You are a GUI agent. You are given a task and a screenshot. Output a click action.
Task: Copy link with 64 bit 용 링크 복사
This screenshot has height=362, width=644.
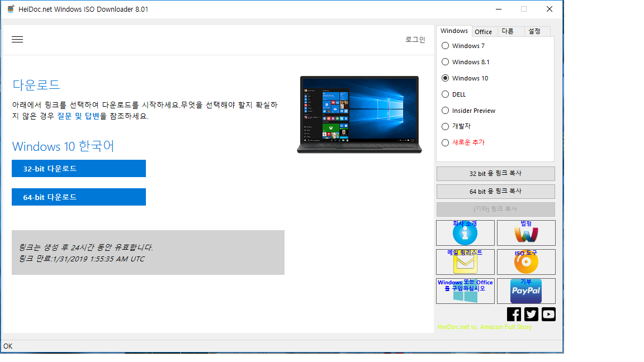496,191
